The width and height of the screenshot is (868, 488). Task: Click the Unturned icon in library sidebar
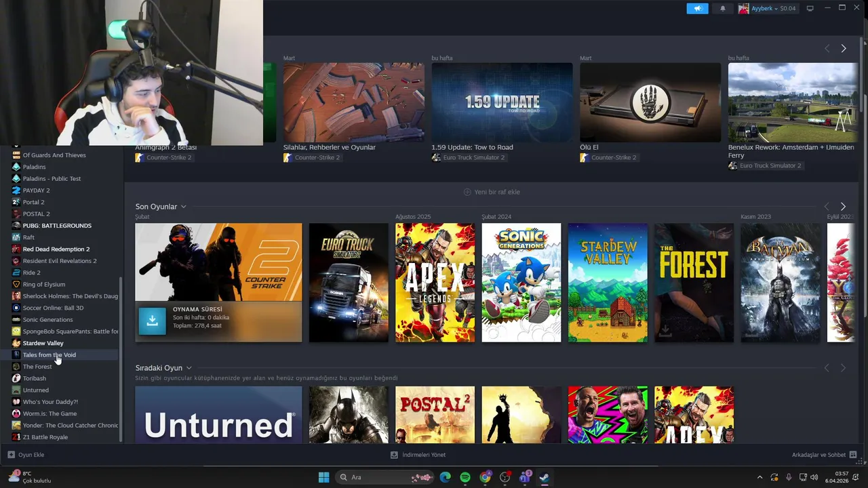pos(16,390)
